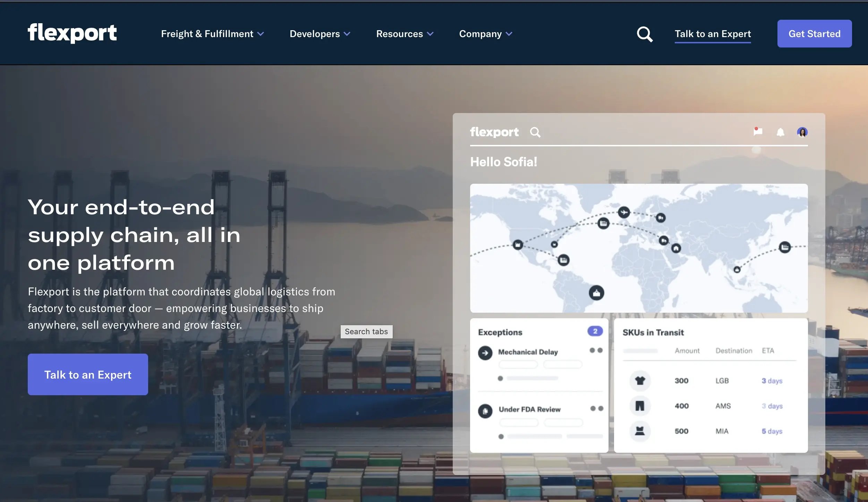Click the flexport logo in dashboard card
The image size is (868, 502).
pos(494,132)
